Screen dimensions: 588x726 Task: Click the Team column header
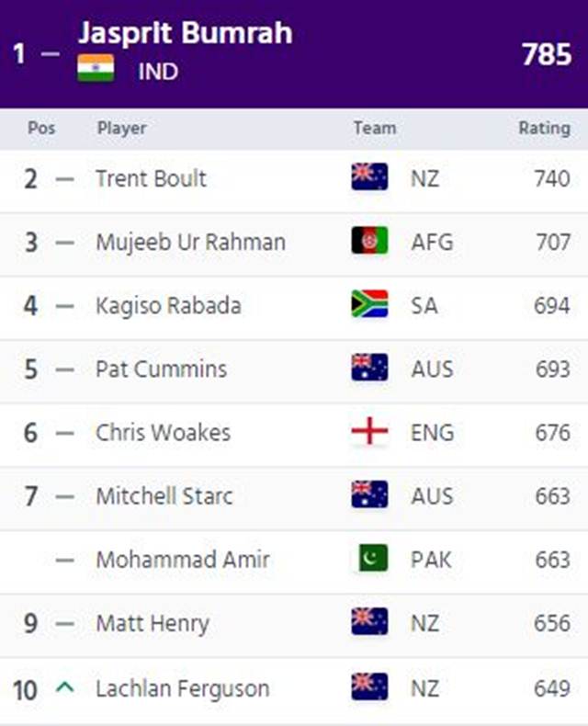click(x=375, y=129)
